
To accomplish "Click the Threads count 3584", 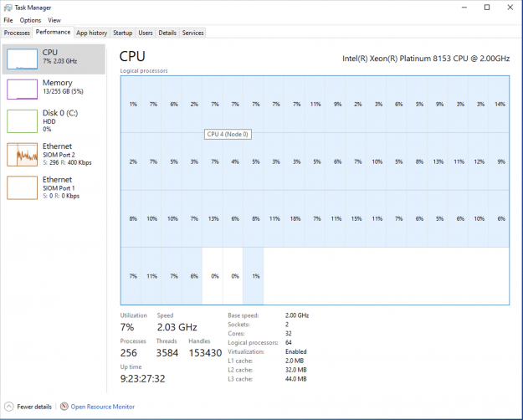I will pyautogui.click(x=167, y=352).
